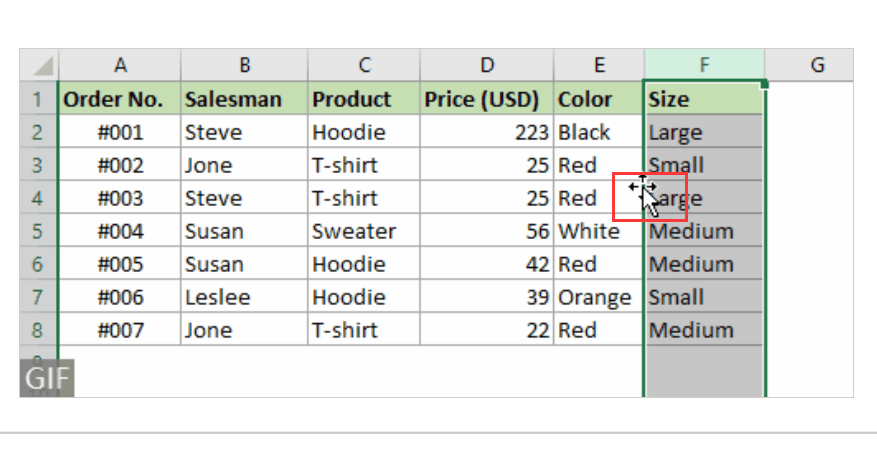The height and width of the screenshot is (463, 877).
Task: Click the Price (USD) header cell
Action: 487,99
